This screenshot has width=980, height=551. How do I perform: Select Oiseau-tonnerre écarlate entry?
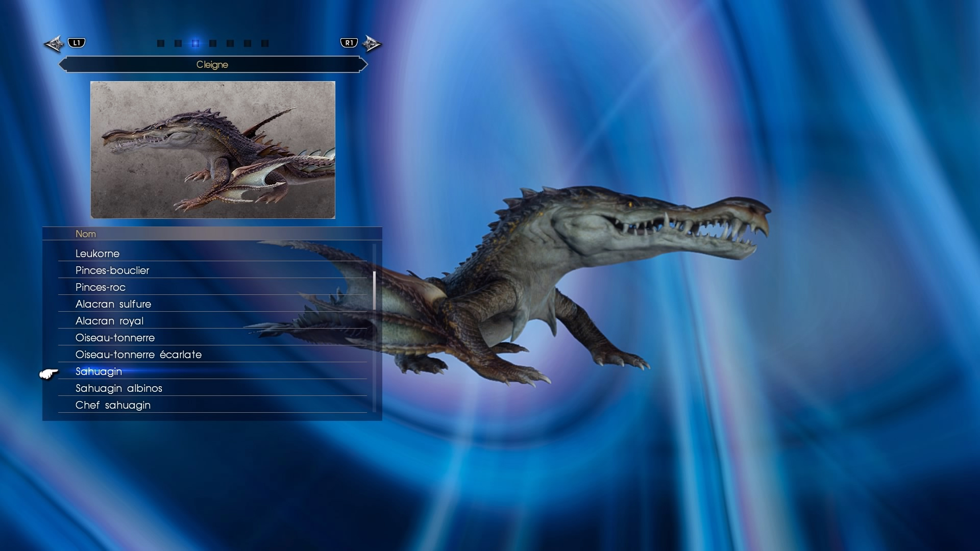point(212,355)
